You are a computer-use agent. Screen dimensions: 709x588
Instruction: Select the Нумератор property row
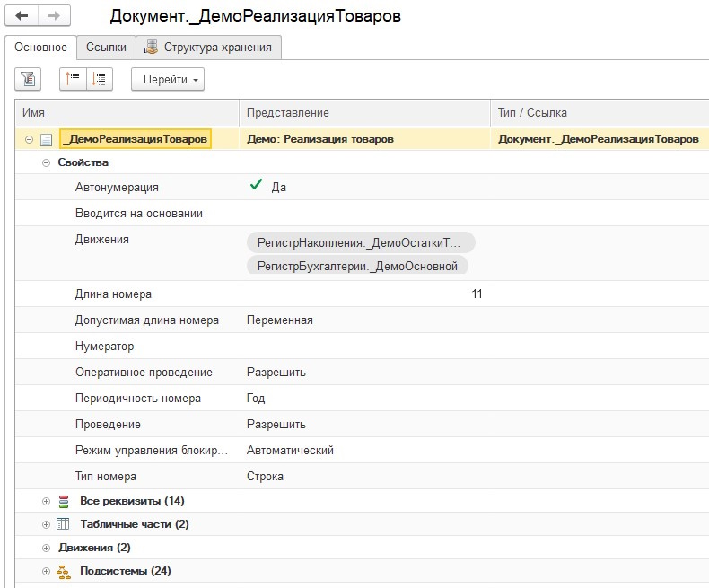pos(362,346)
